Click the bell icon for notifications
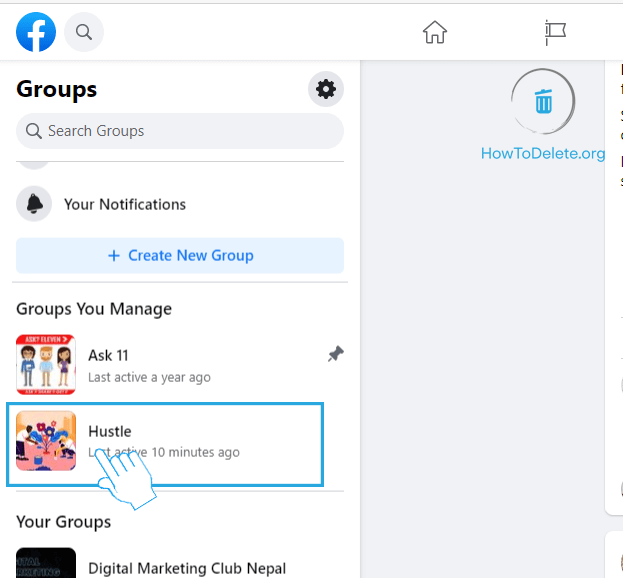 (x=34, y=204)
